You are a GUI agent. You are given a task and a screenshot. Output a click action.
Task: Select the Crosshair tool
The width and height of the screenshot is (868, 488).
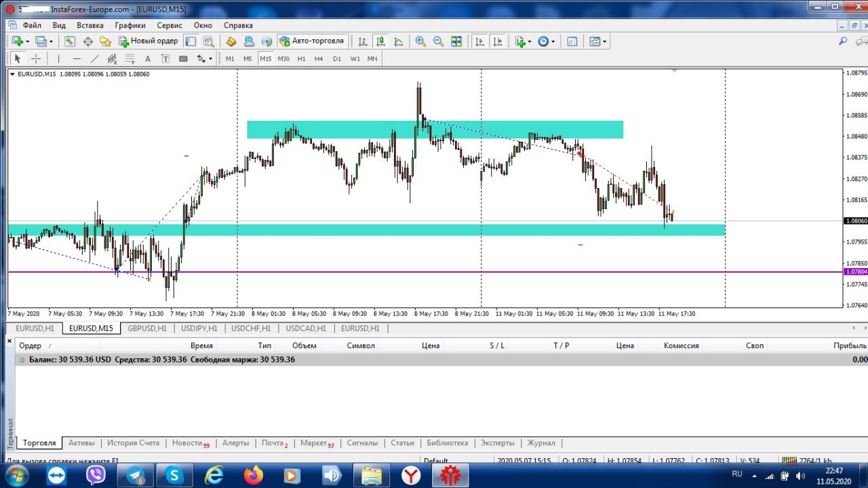tap(36, 59)
